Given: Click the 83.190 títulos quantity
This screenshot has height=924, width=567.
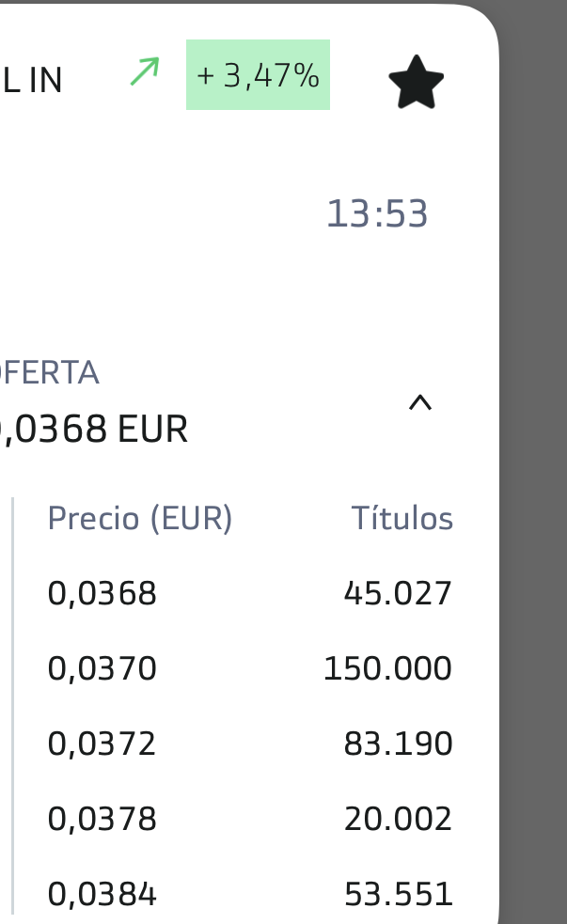Looking at the screenshot, I should point(398,744).
